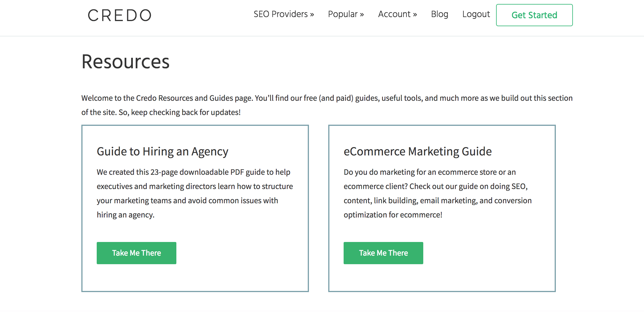Click inside the eCommerce Marketing card border

pyautogui.click(x=442, y=208)
